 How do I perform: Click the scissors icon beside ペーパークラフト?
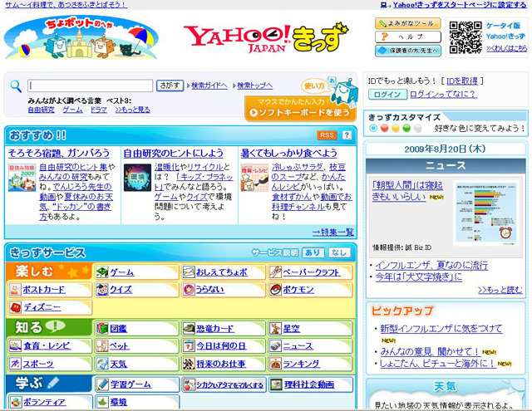click(x=275, y=272)
